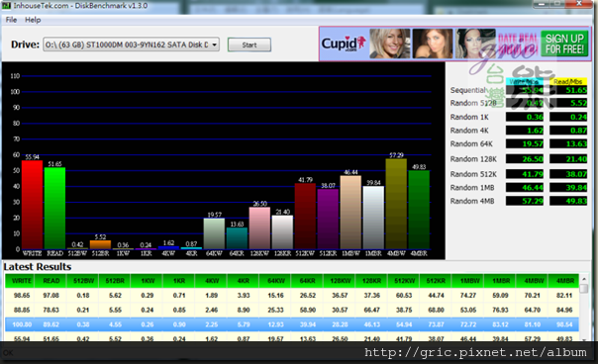Click the green READ bar in the chart

pyautogui.click(x=54, y=208)
